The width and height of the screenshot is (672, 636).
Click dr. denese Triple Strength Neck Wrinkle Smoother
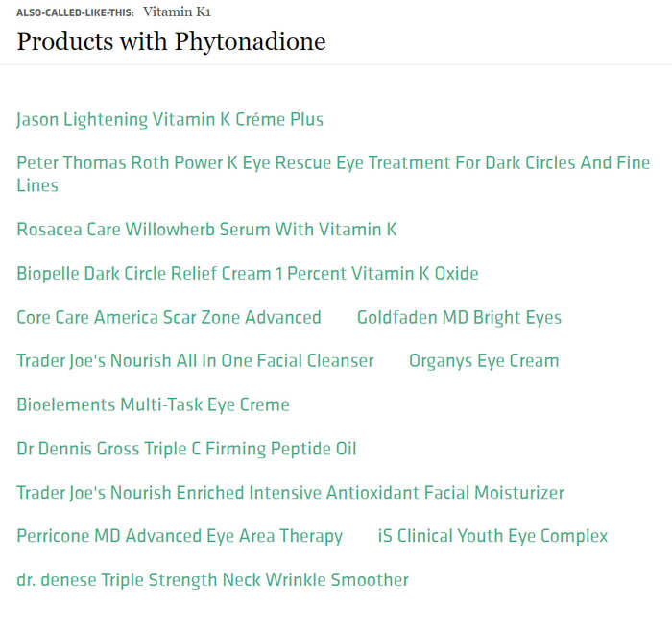(212, 580)
